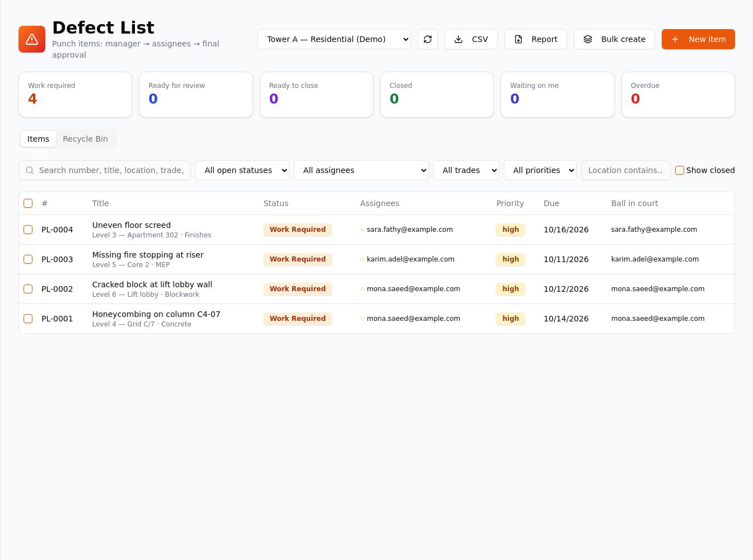
Task: Open the All open statuses dropdown
Action: pos(242,170)
